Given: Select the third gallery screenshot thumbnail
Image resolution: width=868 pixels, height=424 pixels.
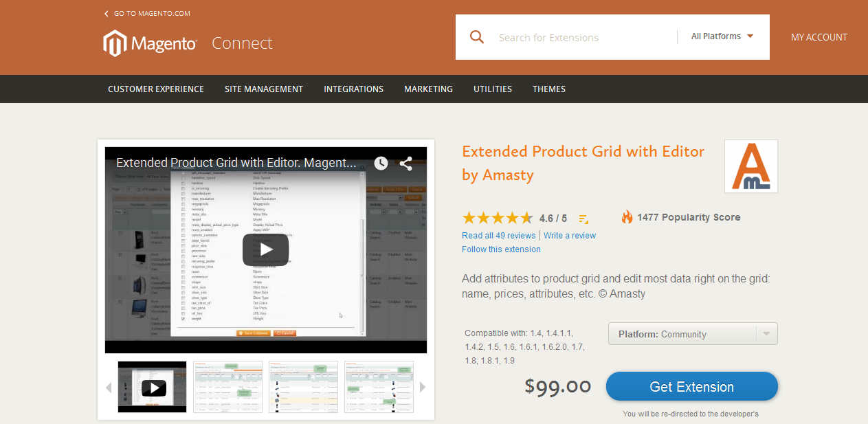Looking at the screenshot, I should tap(303, 387).
